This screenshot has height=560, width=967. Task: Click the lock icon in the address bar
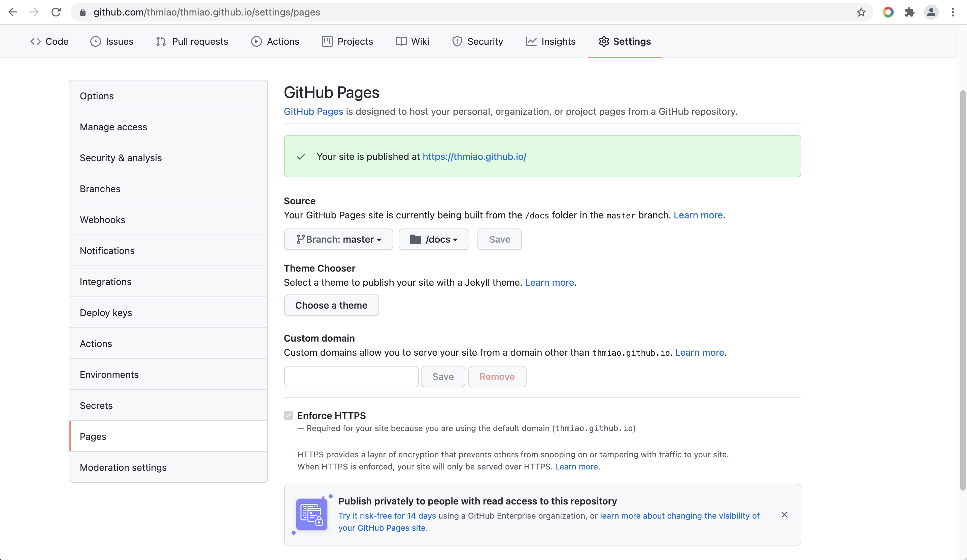82,12
